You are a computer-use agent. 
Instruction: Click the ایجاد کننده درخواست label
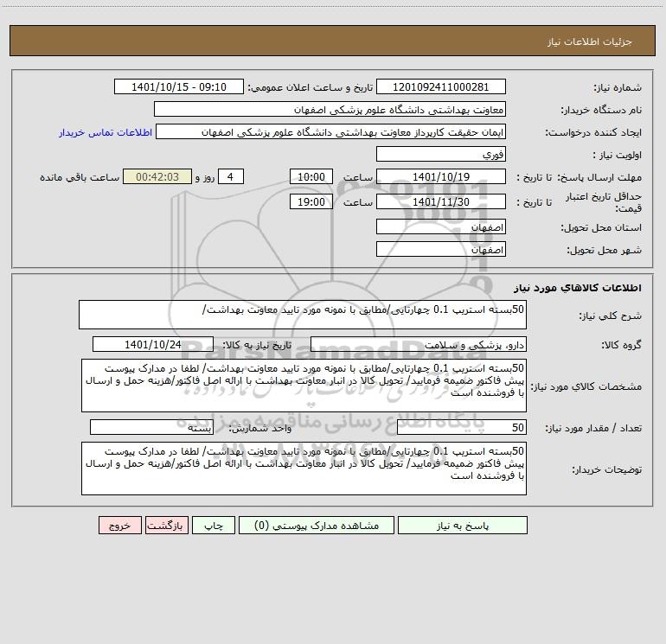[593, 133]
